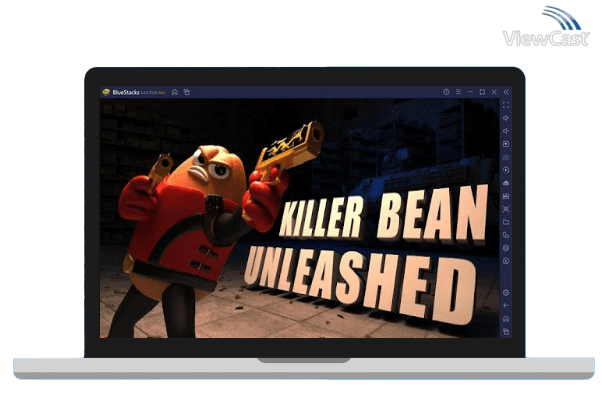Maximize the BlueStacks window
Image resolution: width=602 pixels, height=414 pixels.
pos(482,92)
